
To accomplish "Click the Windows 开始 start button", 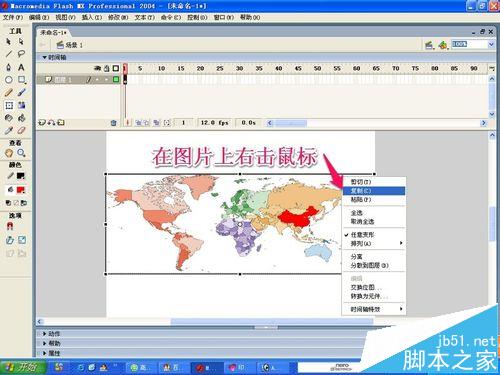I will pos(23,368).
